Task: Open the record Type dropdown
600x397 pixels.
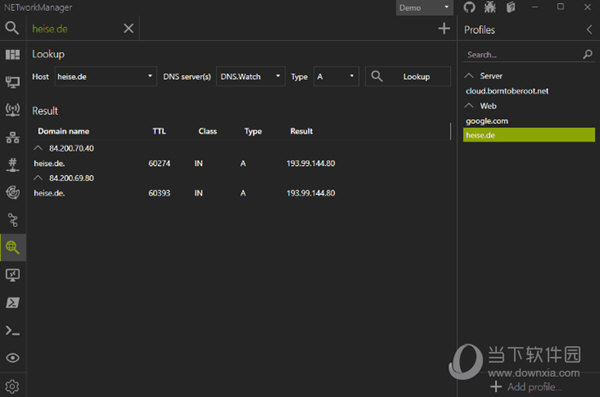Action: click(x=336, y=77)
